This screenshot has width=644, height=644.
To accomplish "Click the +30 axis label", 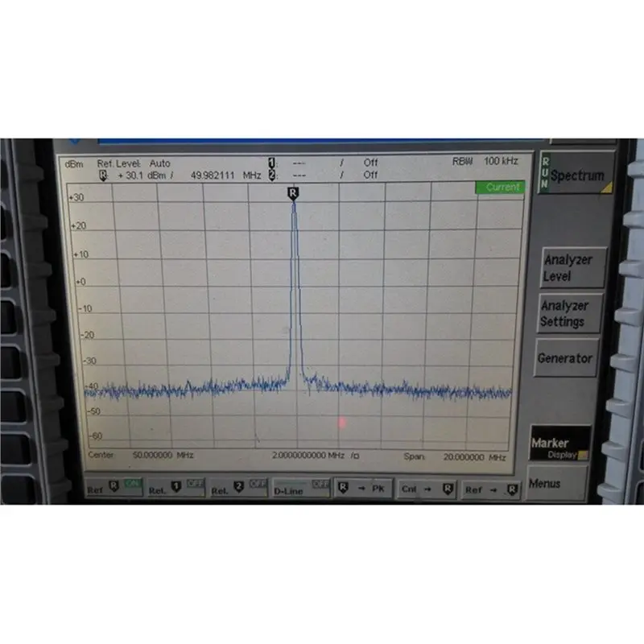I will (x=76, y=197).
